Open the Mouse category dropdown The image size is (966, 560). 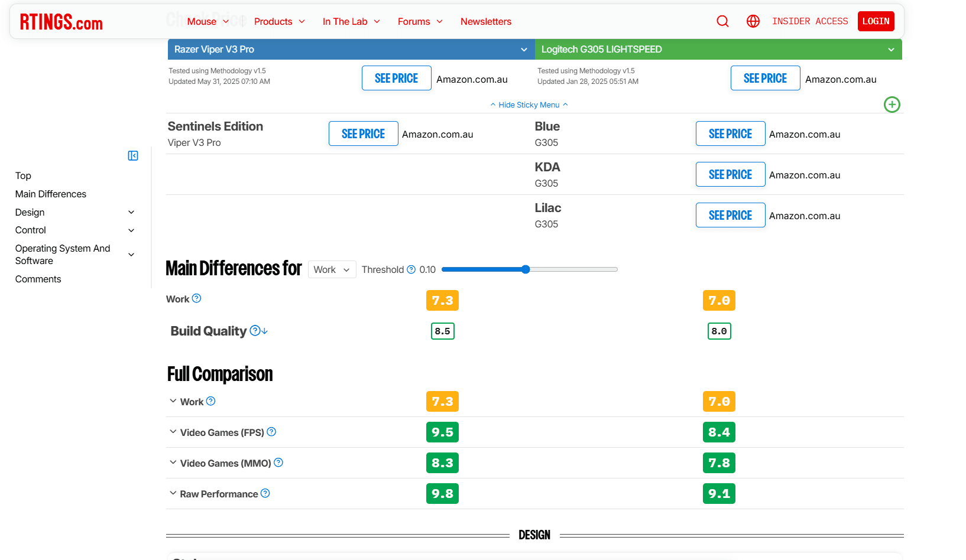click(208, 21)
